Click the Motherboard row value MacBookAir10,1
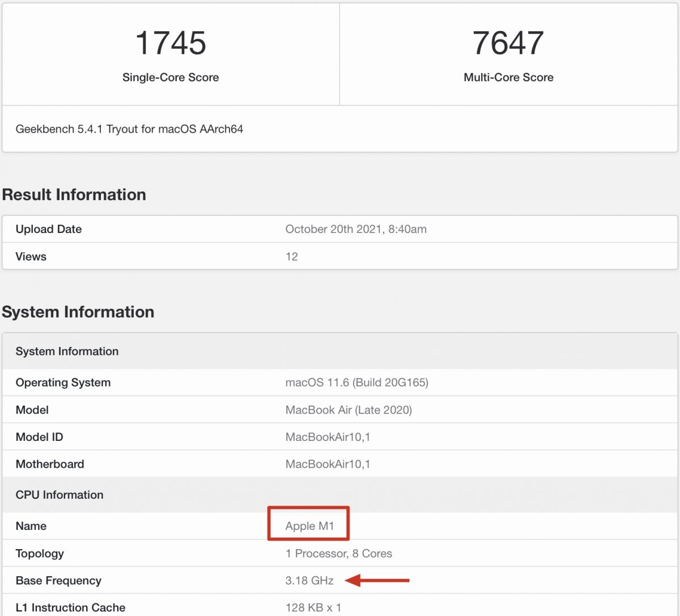The height and width of the screenshot is (616, 680). (x=328, y=464)
